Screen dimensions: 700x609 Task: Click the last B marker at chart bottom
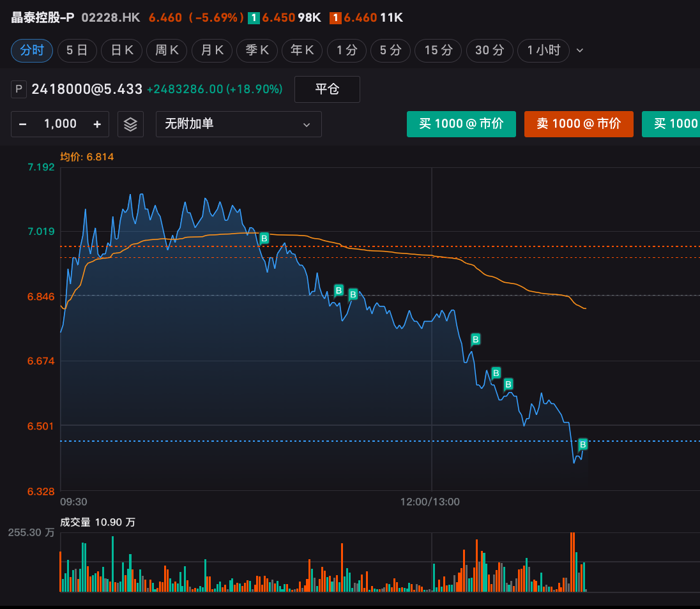point(582,444)
